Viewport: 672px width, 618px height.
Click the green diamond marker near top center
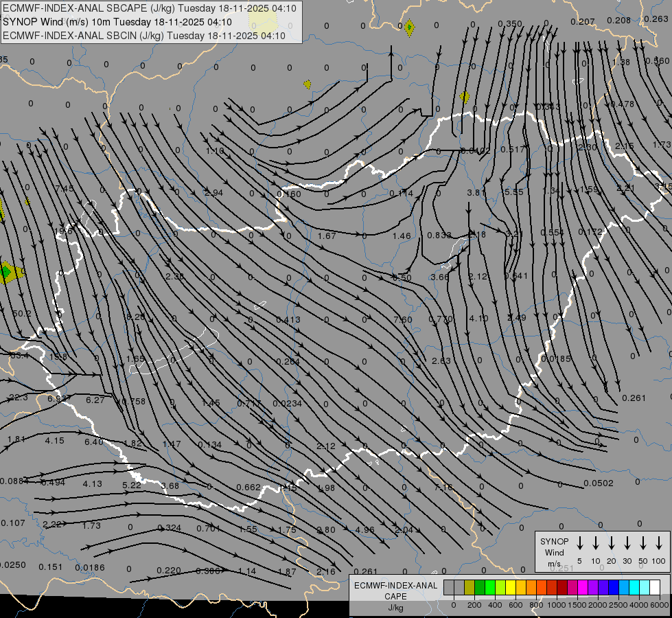tap(409, 27)
